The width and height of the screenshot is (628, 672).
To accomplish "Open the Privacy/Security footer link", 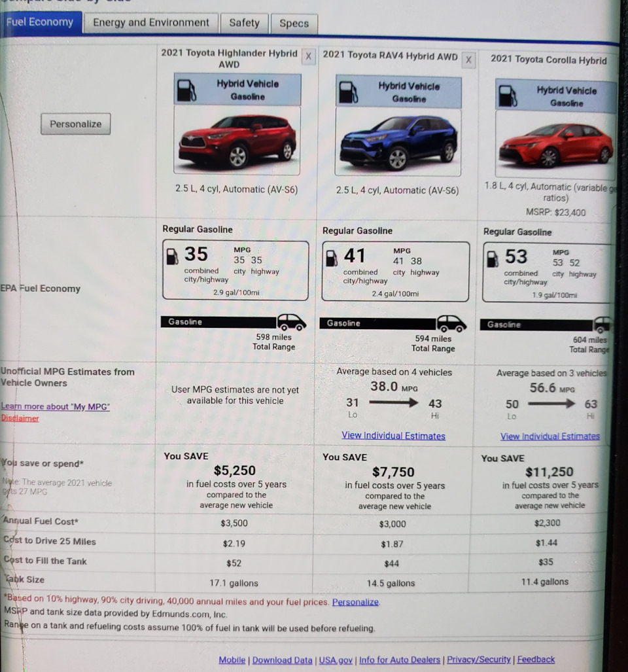I will click(x=479, y=659).
